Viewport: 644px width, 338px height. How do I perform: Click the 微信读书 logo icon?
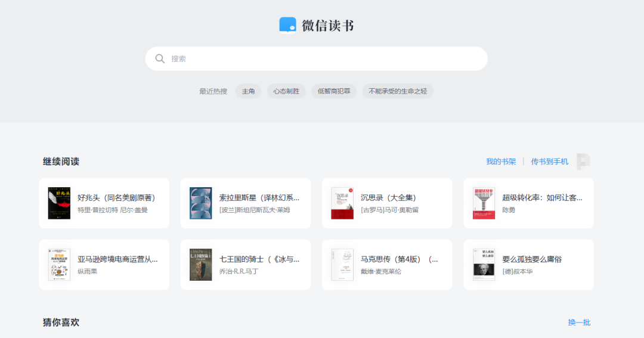[287, 25]
